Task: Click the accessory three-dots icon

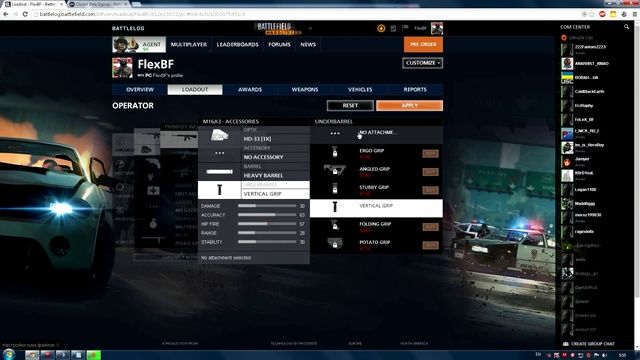Action: [219, 153]
